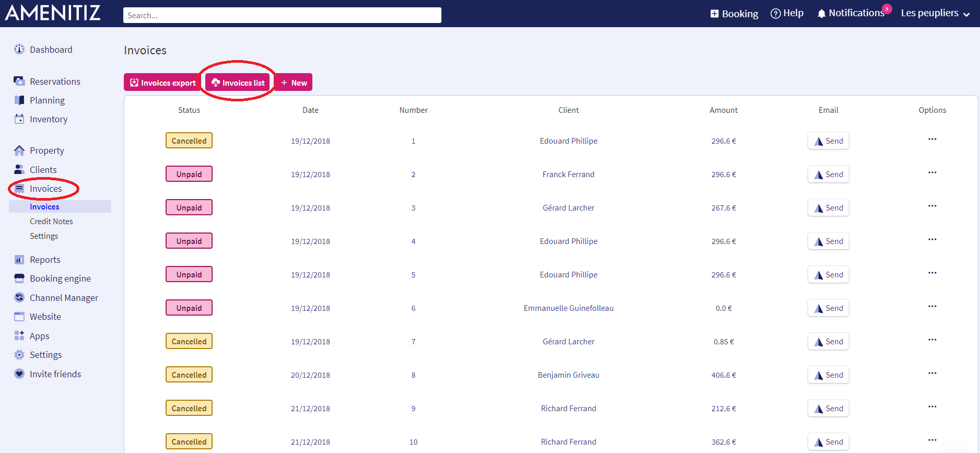Open Credit Notes submenu item
The height and width of the screenshot is (453, 980).
51,222
